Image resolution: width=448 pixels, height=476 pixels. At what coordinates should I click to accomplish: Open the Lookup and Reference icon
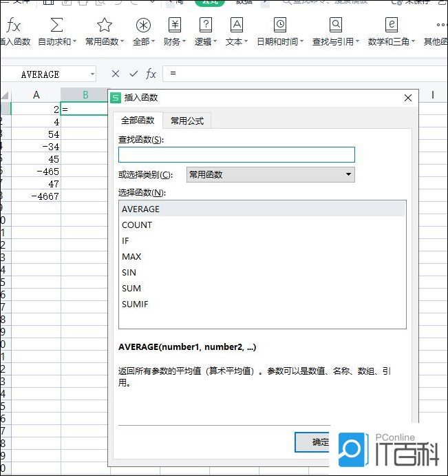(336, 25)
